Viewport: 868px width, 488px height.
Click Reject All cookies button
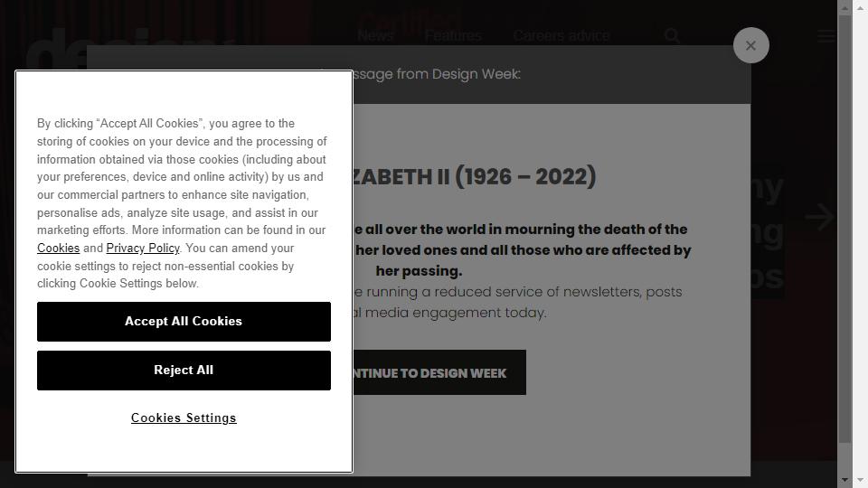point(184,371)
